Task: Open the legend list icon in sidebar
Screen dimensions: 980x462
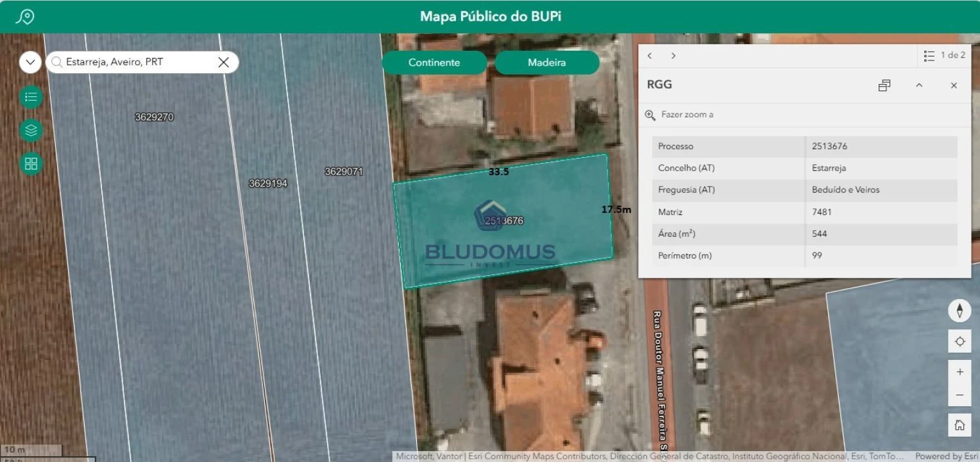Action: click(x=31, y=97)
